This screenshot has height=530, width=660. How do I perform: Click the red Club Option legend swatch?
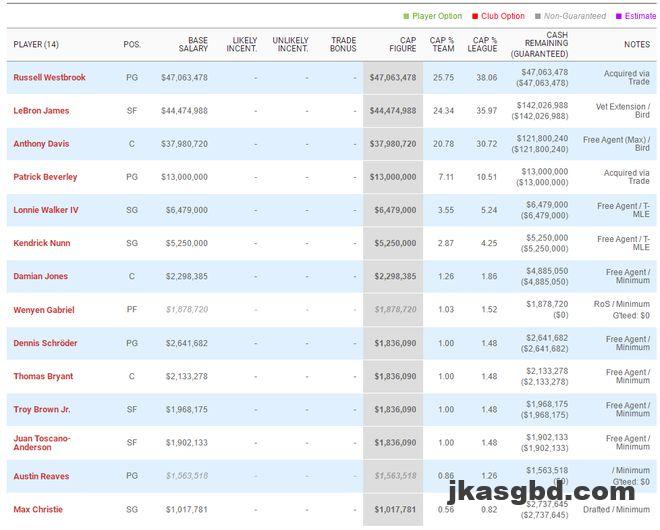[477, 16]
